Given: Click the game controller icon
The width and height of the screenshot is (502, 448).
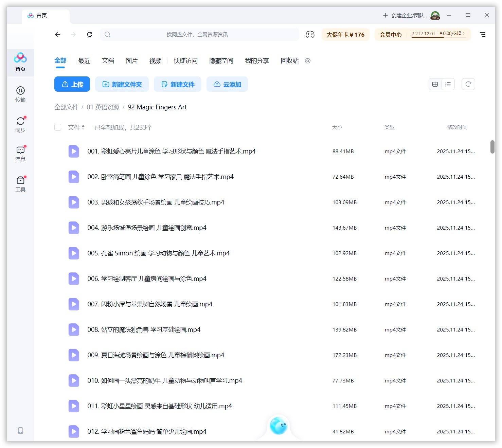Looking at the screenshot, I should (x=310, y=35).
